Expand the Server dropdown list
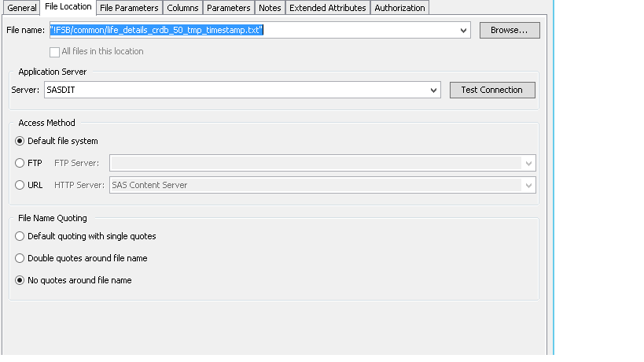 click(434, 90)
